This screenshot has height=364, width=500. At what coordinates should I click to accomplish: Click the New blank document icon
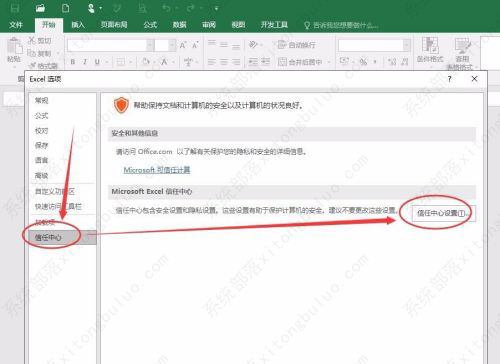66,8
